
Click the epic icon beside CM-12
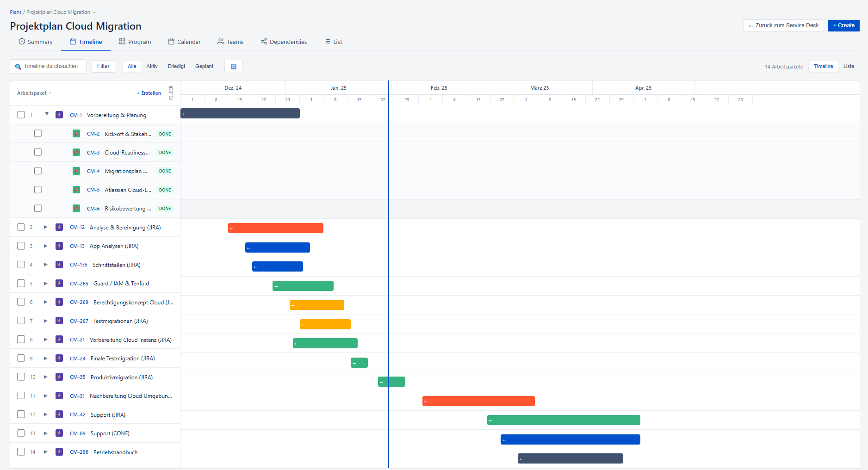point(59,227)
